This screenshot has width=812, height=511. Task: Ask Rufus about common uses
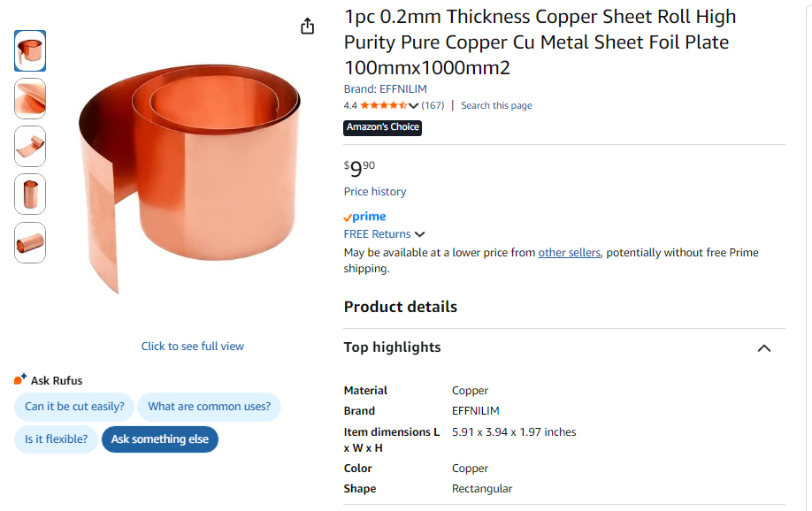pyautogui.click(x=209, y=407)
